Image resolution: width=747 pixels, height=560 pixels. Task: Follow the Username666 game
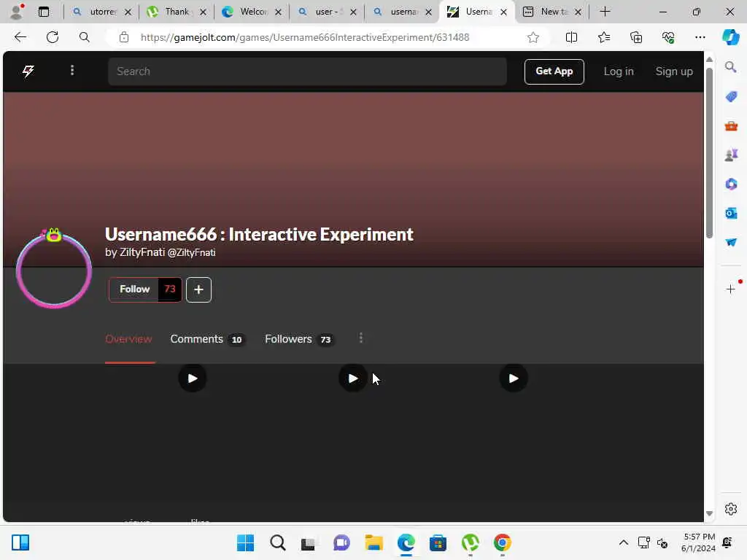[x=134, y=289]
